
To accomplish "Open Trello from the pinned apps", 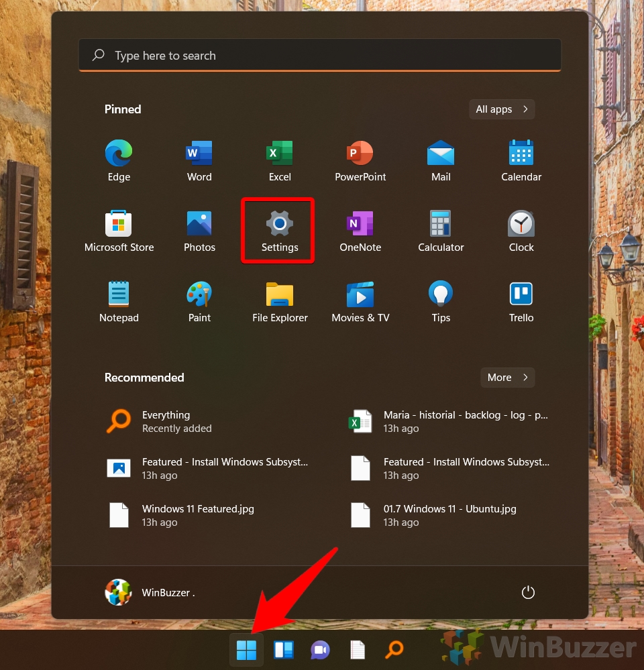I will tap(521, 302).
